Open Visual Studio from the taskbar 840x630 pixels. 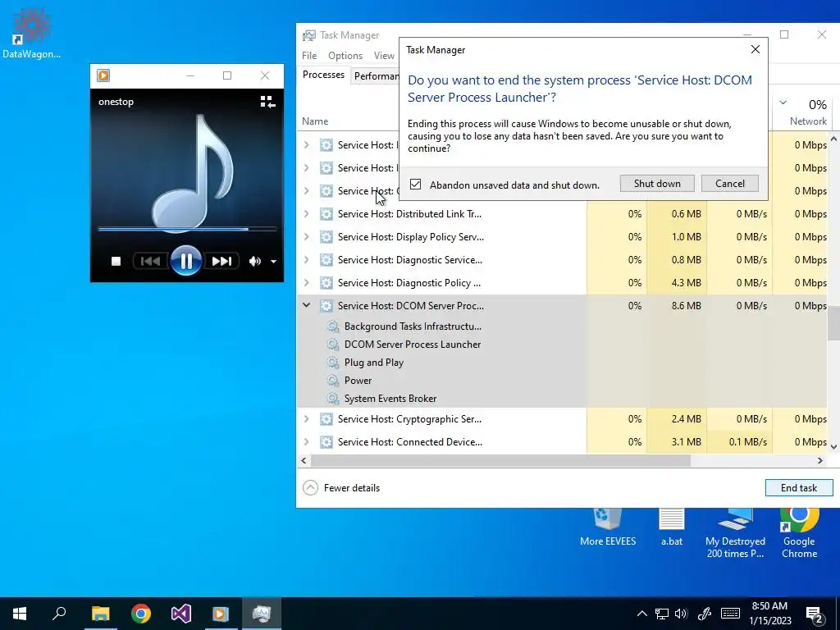pyautogui.click(x=181, y=614)
